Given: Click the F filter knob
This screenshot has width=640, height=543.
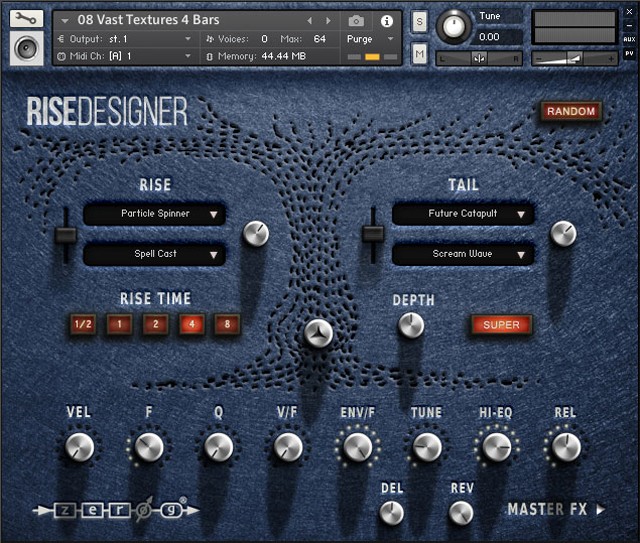Looking at the screenshot, I should coord(149,447).
